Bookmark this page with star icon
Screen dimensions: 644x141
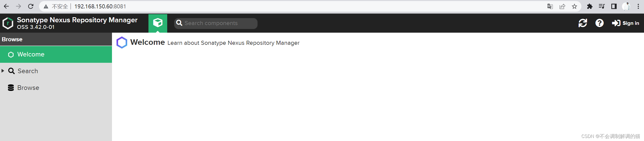click(x=574, y=6)
